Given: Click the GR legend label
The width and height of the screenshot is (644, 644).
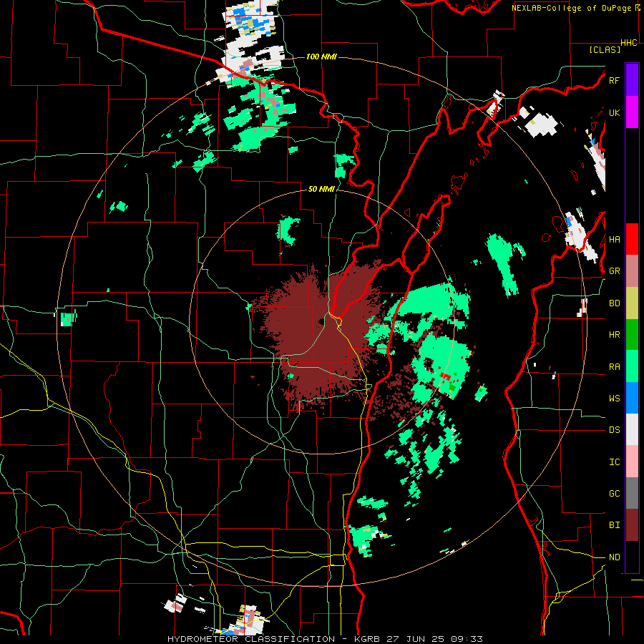Looking at the screenshot, I should click(x=614, y=271).
